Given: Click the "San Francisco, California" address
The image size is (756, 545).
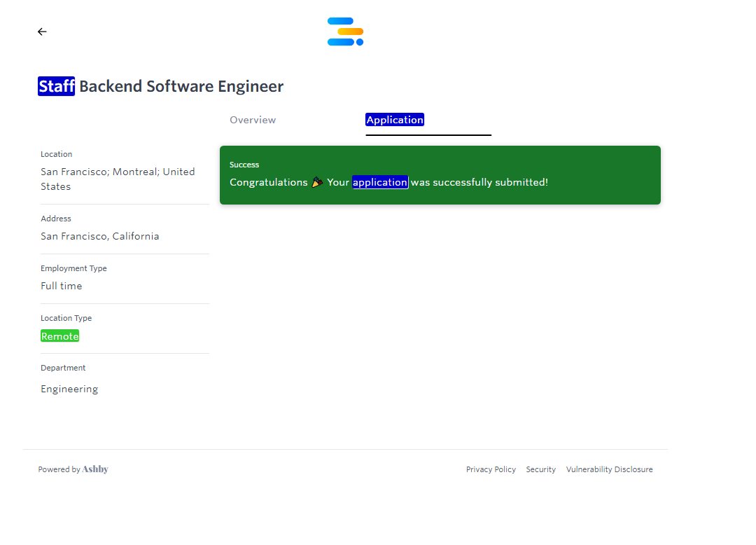Looking at the screenshot, I should click(x=100, y=236).
